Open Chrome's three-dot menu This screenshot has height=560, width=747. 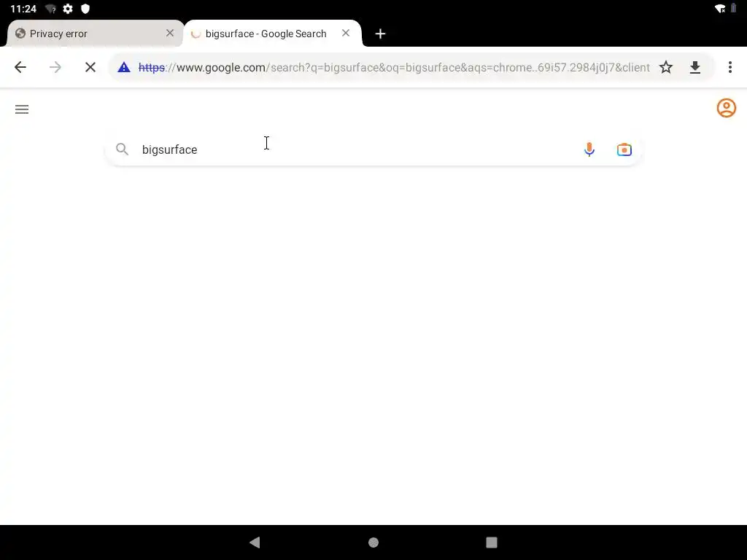click(729, 67)
